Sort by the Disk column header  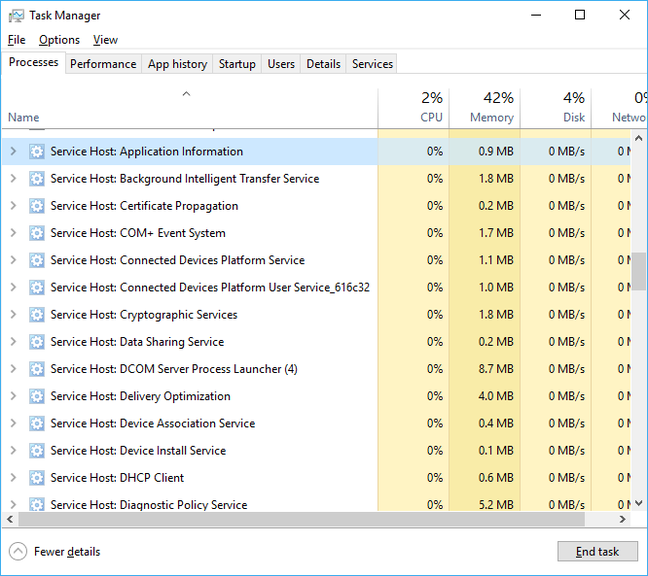point(556,108)
